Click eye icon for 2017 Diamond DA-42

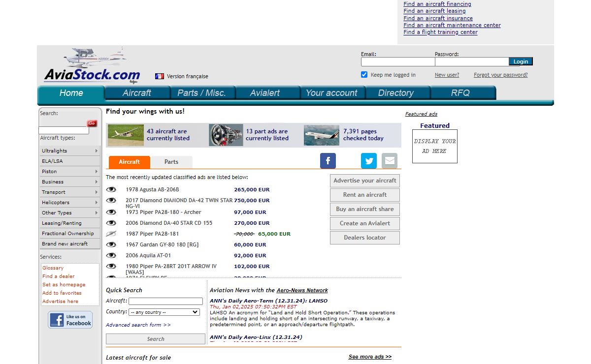(111, 200)
